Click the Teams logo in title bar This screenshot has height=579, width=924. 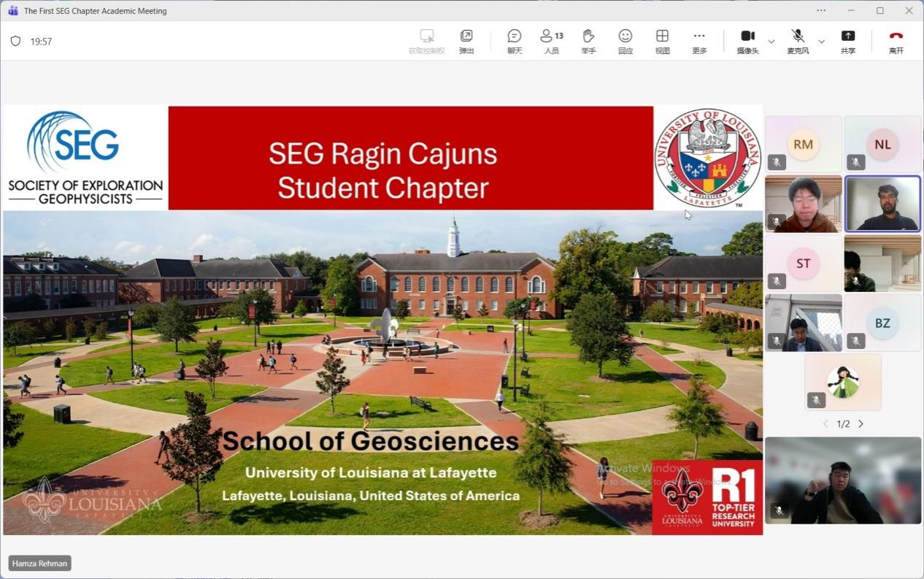point(12,11)
